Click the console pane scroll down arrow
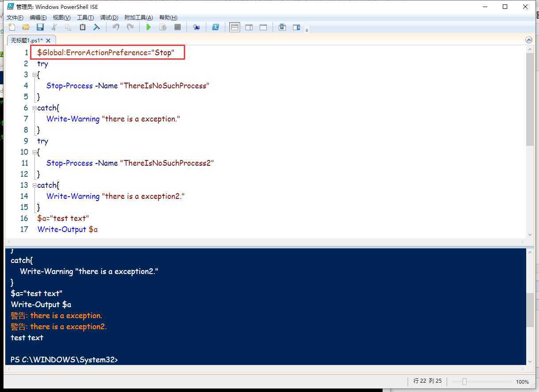Image resolution: width=539 pixels, height=392 pixels. click(530, 362)
